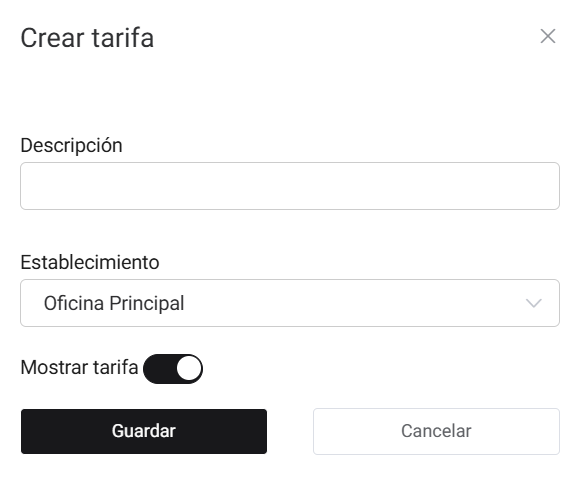578x489 pixels.
Task: Click the Cancelar button
Action: tap(436, 431)
